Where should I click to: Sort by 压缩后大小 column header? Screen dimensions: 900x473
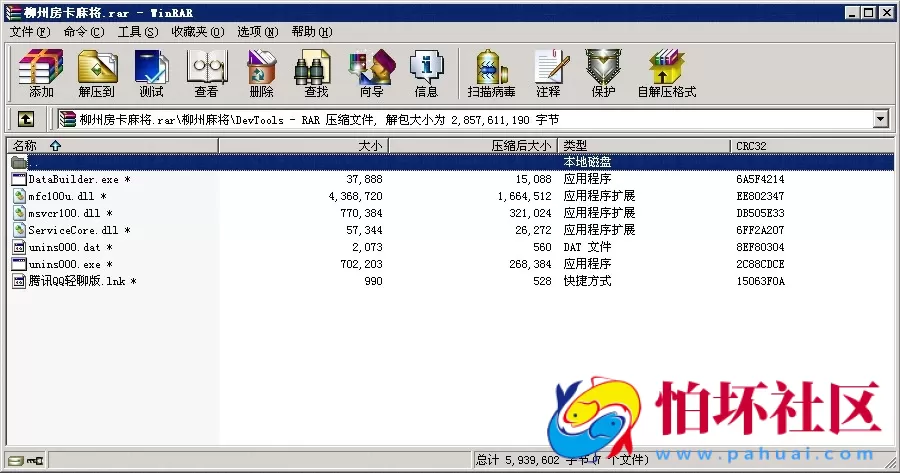click(474, 146)
